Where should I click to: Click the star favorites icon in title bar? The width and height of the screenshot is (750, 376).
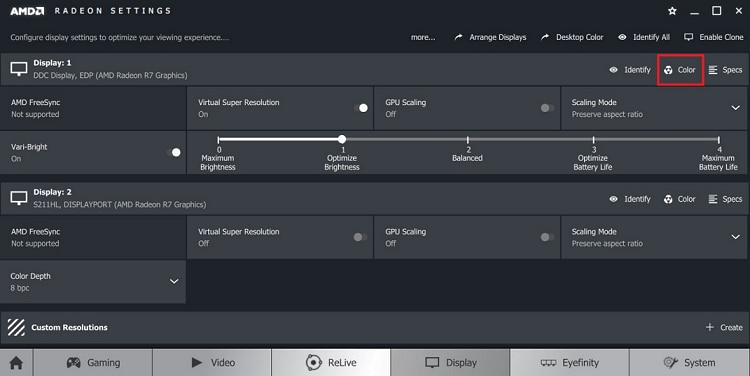point(672,11)
